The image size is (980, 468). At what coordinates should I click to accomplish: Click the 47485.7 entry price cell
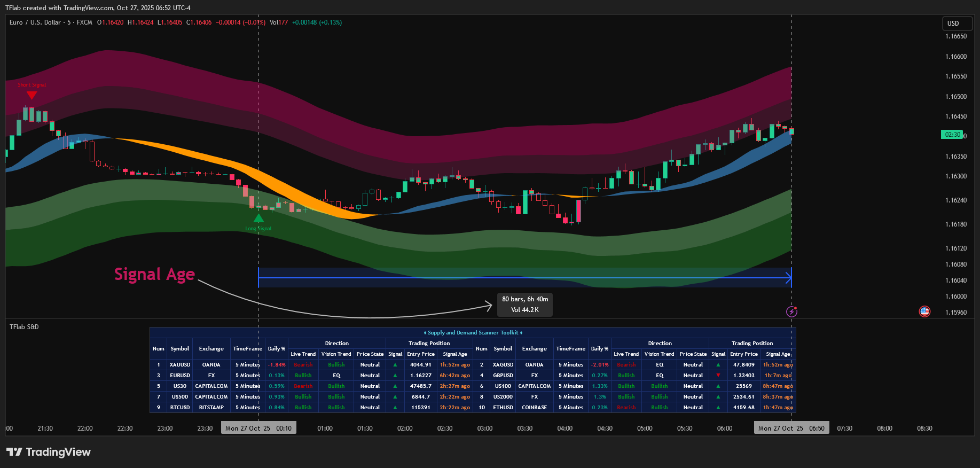[x=421, y=386]
